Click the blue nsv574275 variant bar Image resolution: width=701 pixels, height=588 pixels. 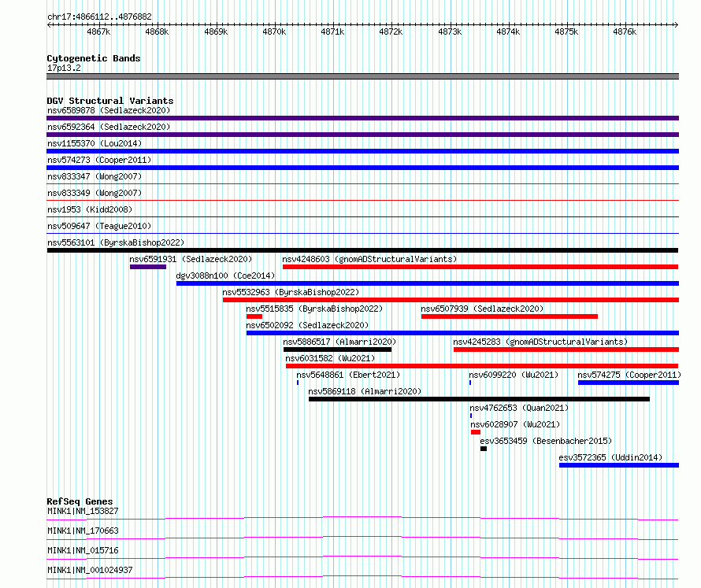629,383
